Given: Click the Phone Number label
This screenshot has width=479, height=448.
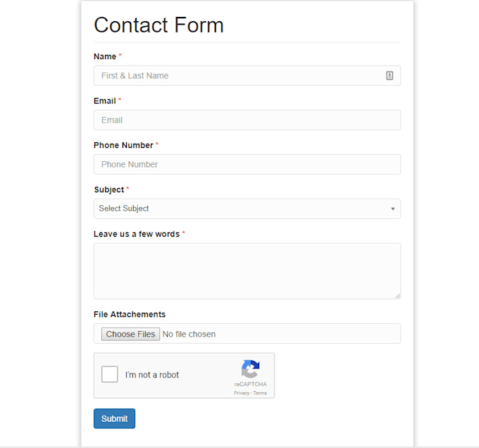Looking at the screenshot, I should click(x=123, y=145).
